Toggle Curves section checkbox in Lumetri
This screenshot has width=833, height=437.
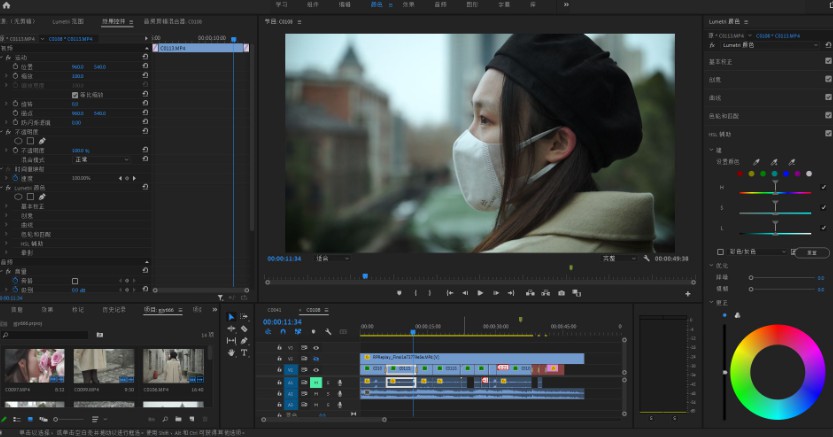click(x=828, y=97)
